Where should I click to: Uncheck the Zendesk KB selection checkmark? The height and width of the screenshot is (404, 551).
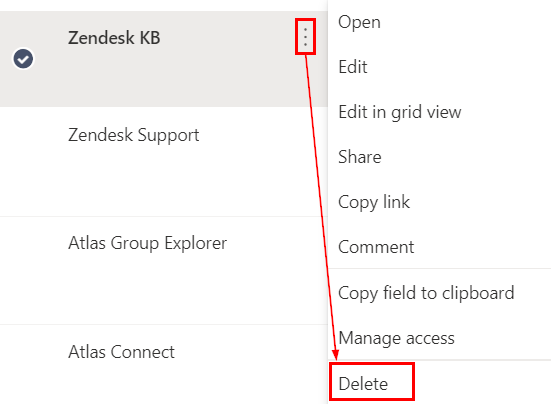click(x=23, y=58)
